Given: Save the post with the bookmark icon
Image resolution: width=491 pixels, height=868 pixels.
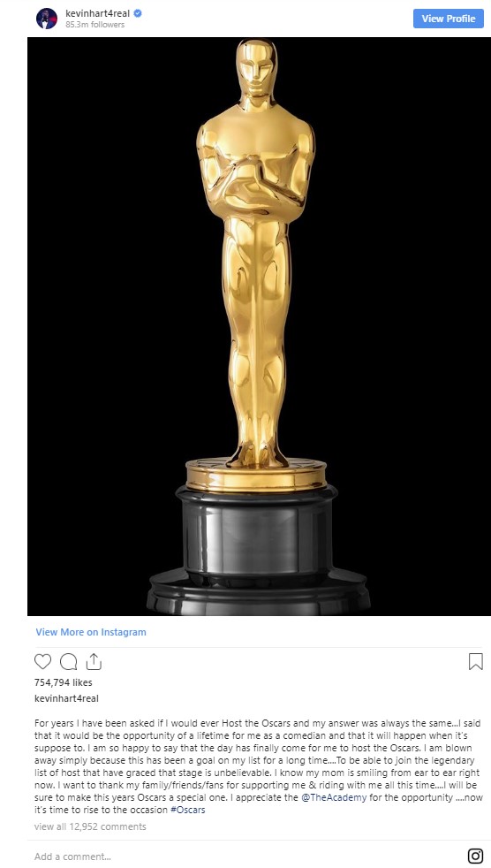Looking at the screenshot, I should pyautogui.click(x=475, y=661).
